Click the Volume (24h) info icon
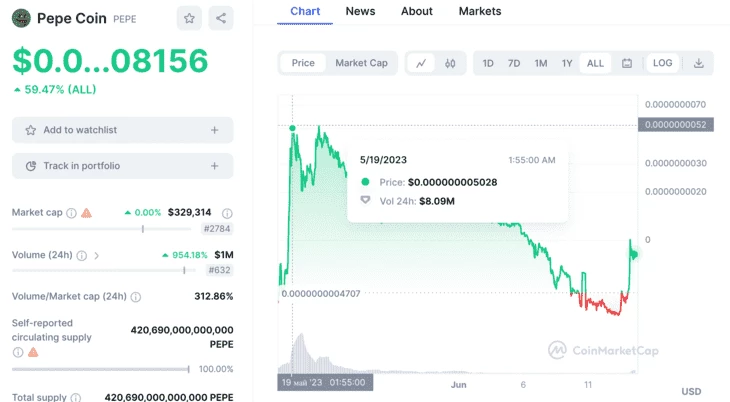Screen dimensions: 730x402 (x=81, y=255)
